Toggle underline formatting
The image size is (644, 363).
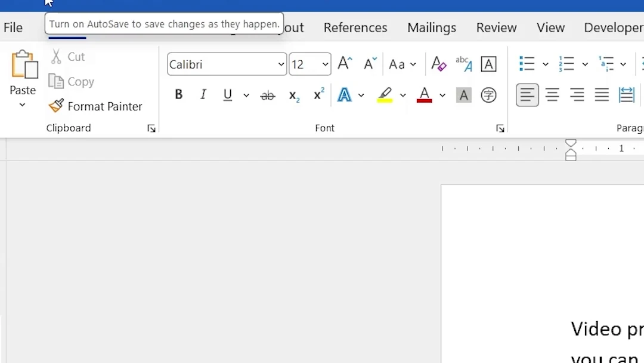pos(228,95)
